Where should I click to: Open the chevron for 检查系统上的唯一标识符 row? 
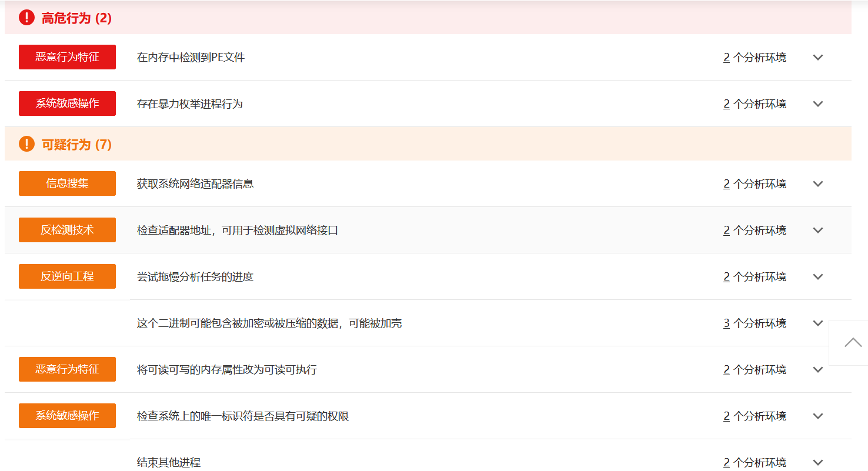click(x=817, y=416)
